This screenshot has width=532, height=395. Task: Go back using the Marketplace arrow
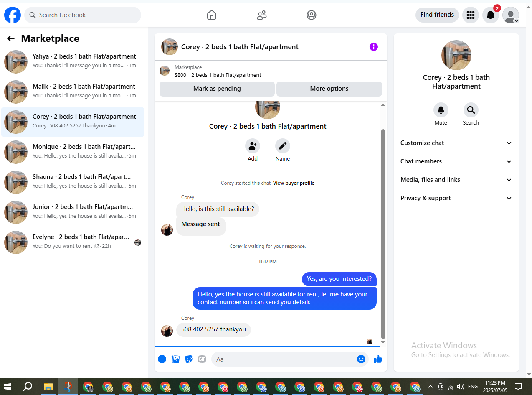[11, 38]
